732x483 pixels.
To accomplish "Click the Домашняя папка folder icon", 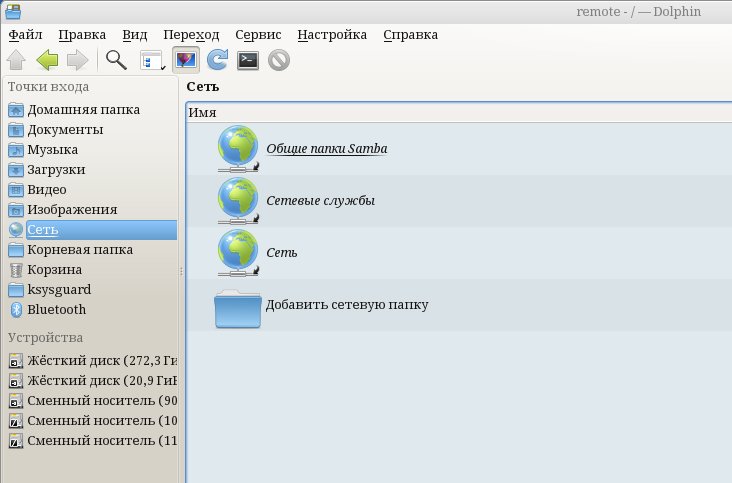I will [16, 110].
